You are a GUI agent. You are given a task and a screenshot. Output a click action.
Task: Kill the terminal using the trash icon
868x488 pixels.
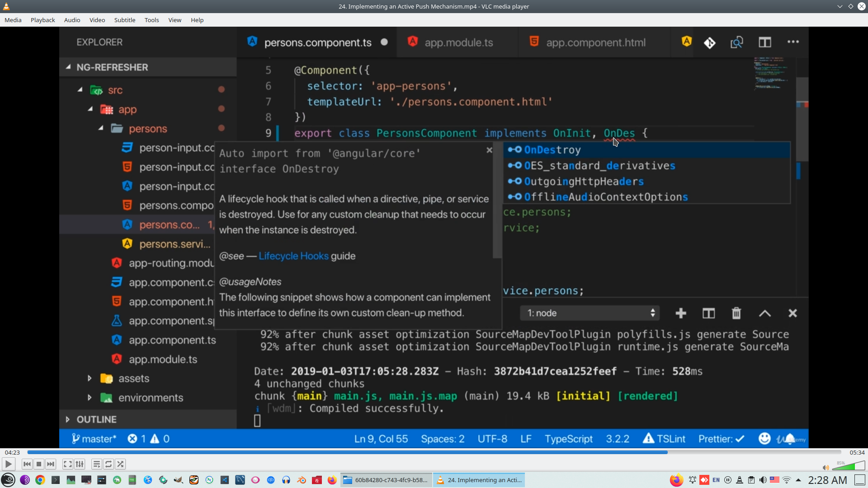736,313
